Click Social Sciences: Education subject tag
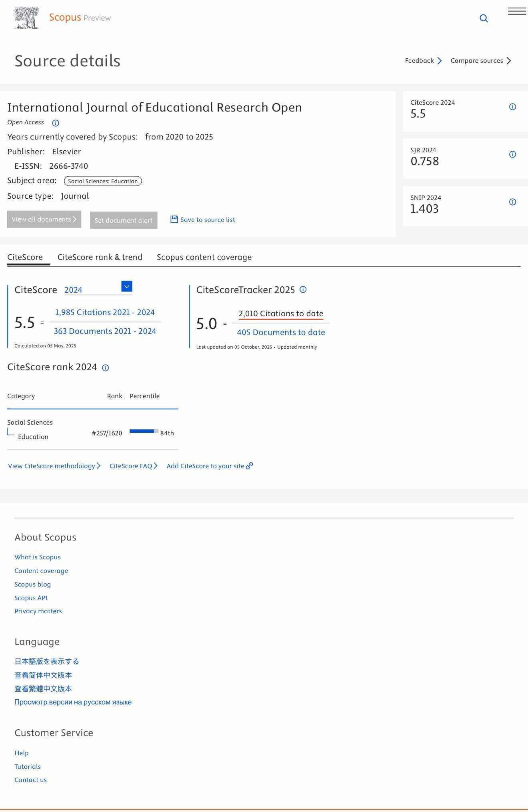 pos(103,181)
